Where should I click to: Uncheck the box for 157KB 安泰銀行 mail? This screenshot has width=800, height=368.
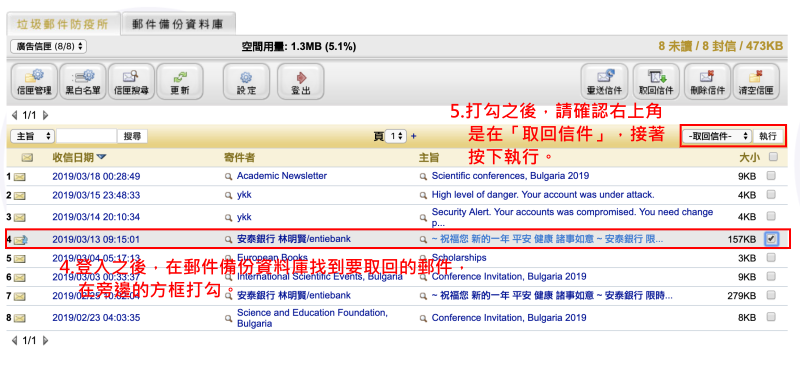point(771,238)
